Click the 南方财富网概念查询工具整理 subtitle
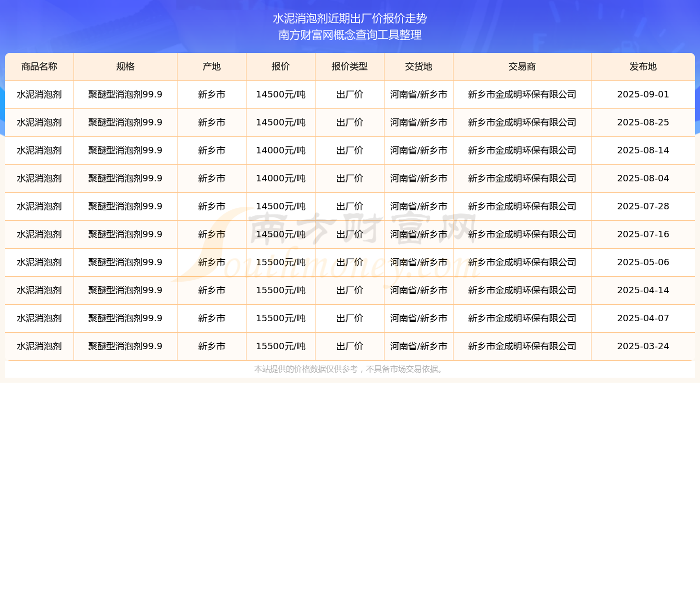Viewport: 700px width, 602px height. click(350, 35)
